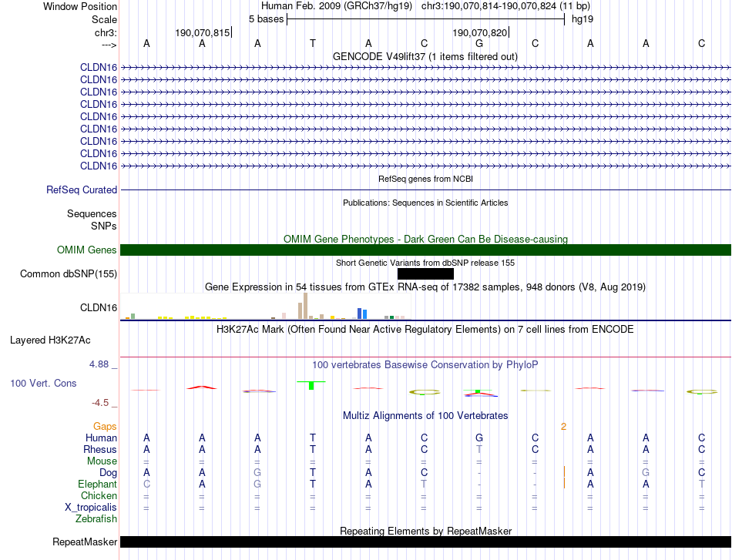Open 'Repeating Elements by RepeatMasker' title
This screenshot has width=732, height=560.
pyautogui.click(x=425, y=531)
